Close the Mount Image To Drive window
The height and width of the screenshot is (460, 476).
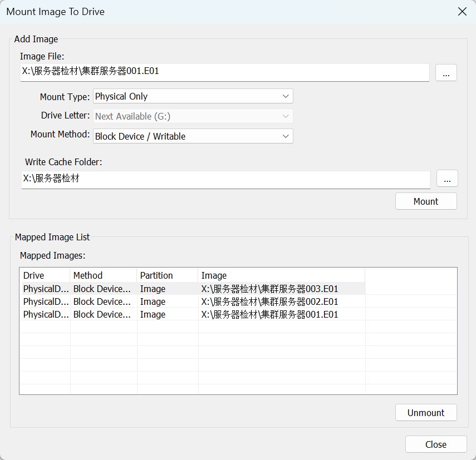[462, 11]
